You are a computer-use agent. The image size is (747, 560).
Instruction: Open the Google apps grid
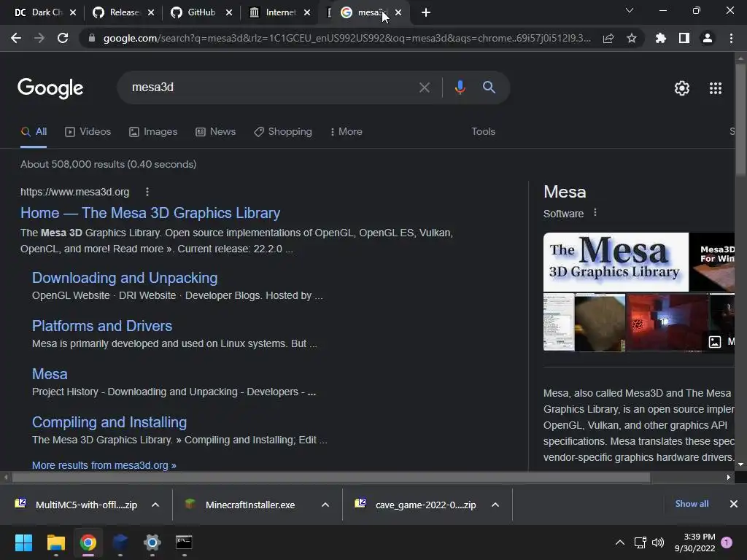tap(716, 88)
